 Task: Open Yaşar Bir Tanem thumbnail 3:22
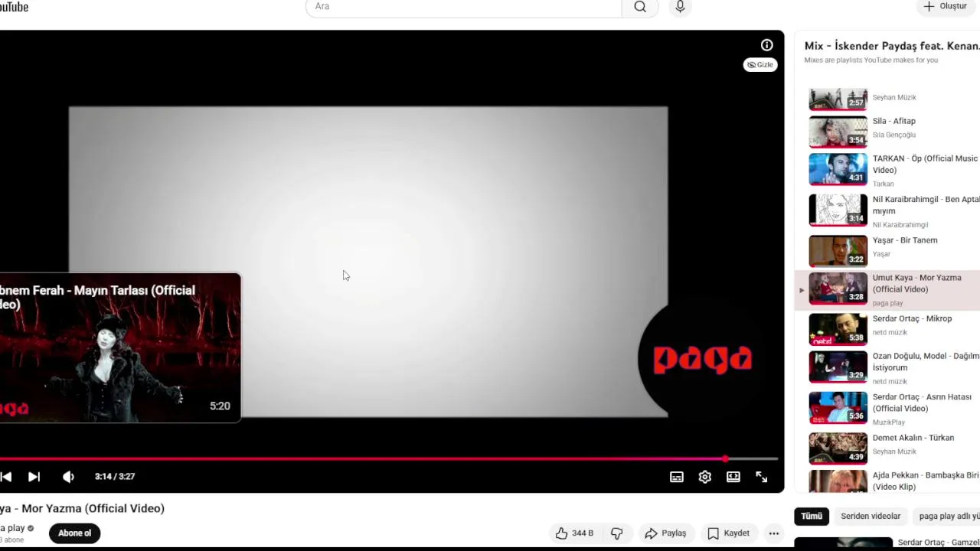point(838,251)
